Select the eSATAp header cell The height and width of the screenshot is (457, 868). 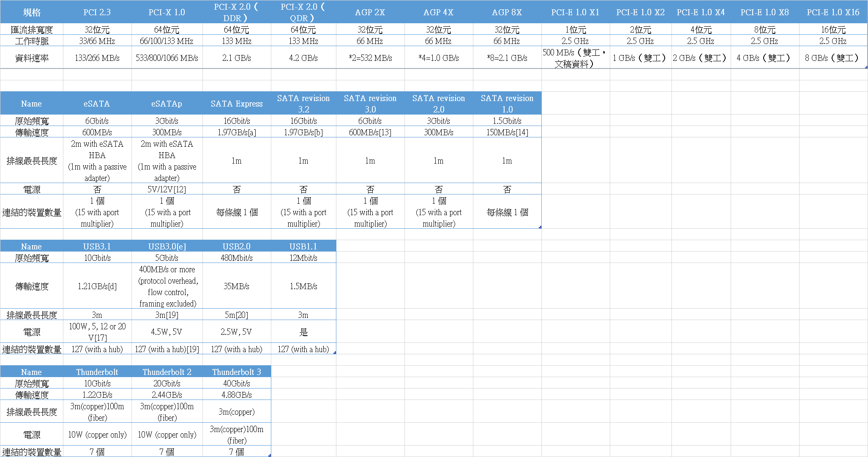pos(167,103)
